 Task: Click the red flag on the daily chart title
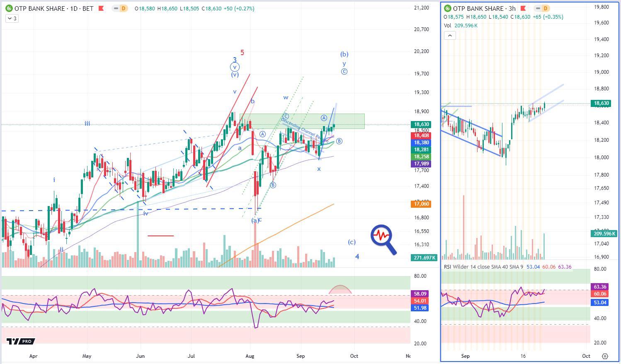click(x=101, y=8)
